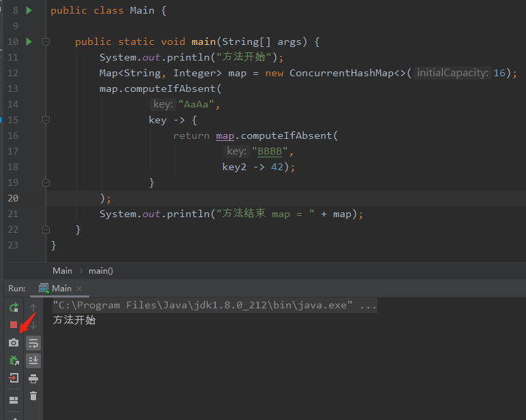
Task: Click fold end marker at line 22
Action: click(x=46, y=229)
